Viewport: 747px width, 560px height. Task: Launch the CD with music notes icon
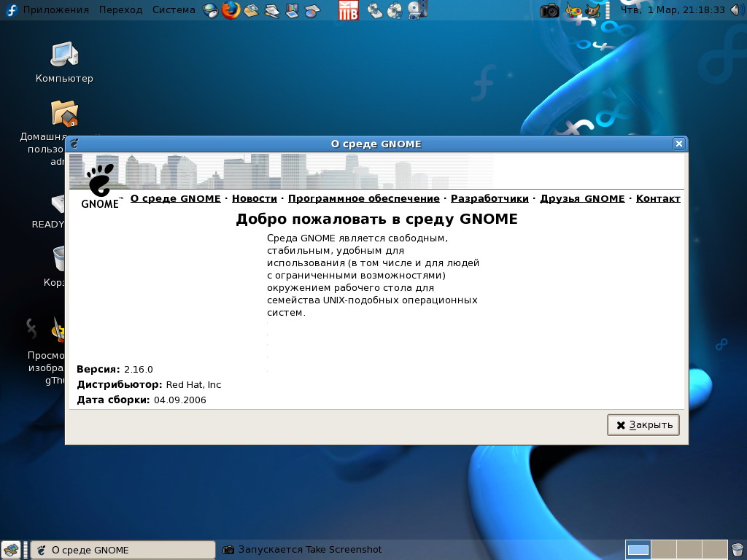coord(395,10)
